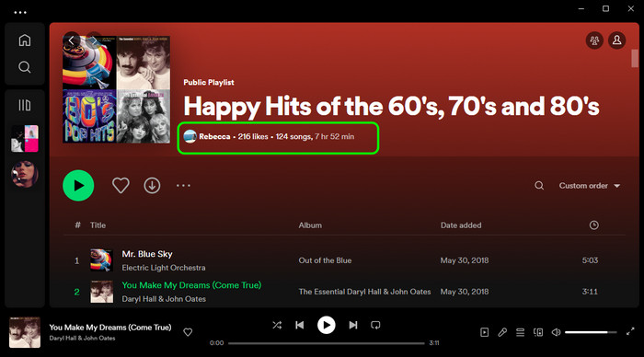Go forward with the right arrow
644x357 pixels.
point(94,40)
